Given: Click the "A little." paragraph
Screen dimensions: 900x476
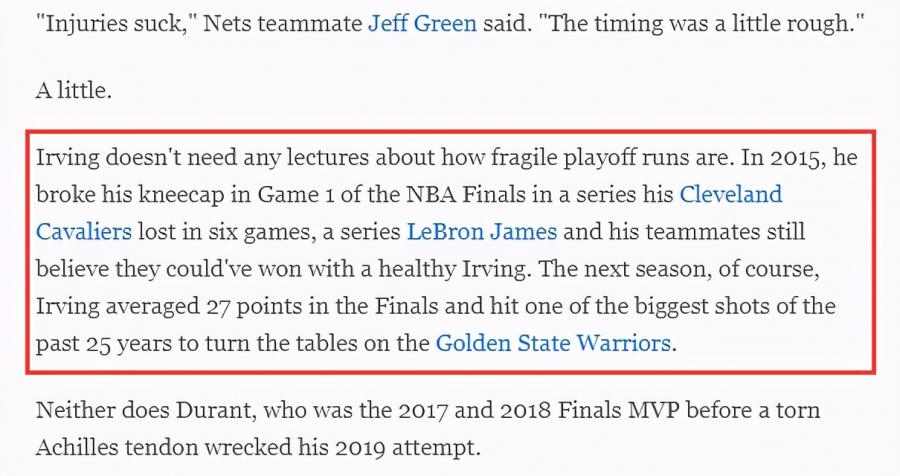Looking at the screenshot, I should tap(74, 90).
